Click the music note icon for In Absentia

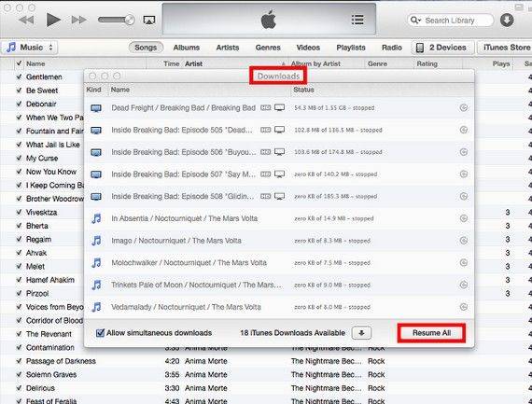[96, 218]
